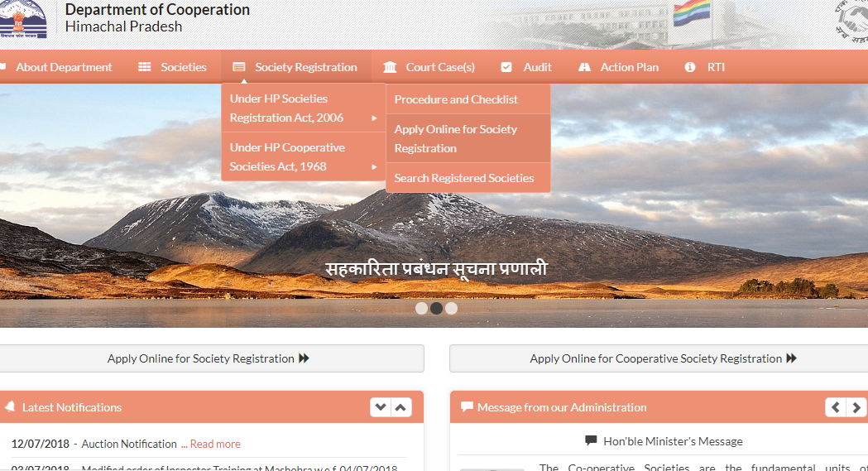Viewport: 868px width, 471px height.
Task: Click the Department of Cooperation title
Action: pos(157,10)
